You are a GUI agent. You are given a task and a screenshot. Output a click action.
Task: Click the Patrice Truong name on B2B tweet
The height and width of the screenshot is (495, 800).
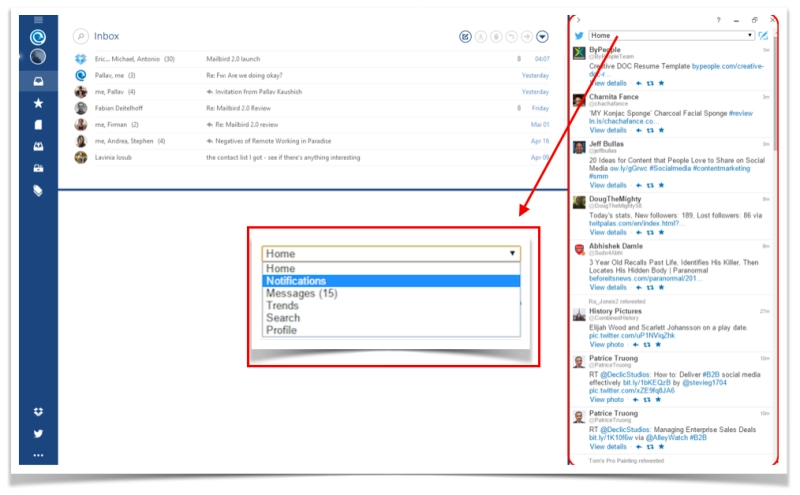coord(613,358)
